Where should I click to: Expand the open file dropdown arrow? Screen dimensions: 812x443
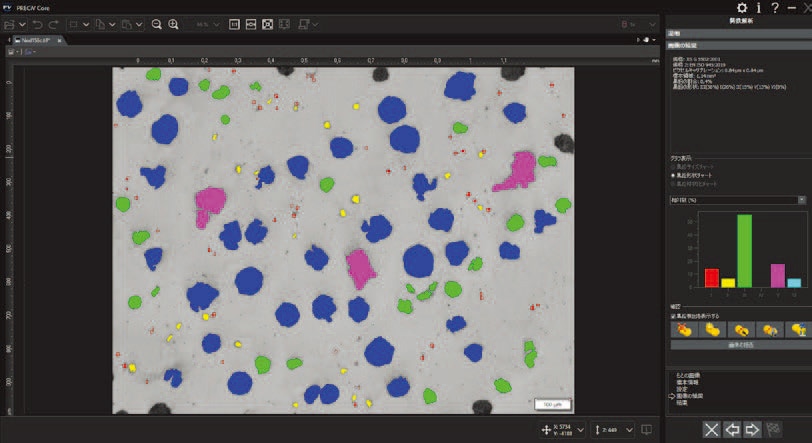(x=22, y=24)
